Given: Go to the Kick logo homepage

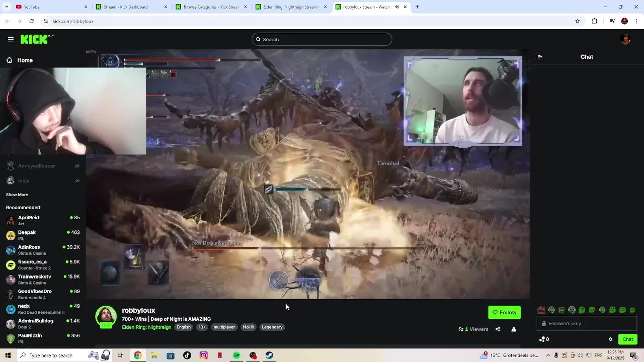Looking at the screenshot, I should pyautogui.click(x=37, y=39).
